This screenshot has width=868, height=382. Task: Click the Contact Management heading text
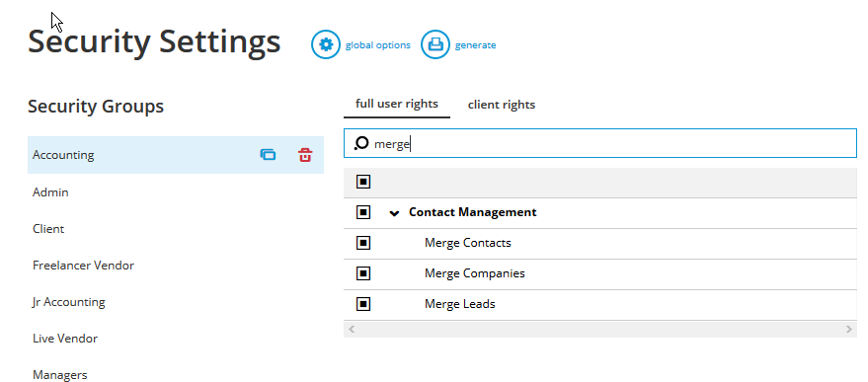click(x=473, y=212)
